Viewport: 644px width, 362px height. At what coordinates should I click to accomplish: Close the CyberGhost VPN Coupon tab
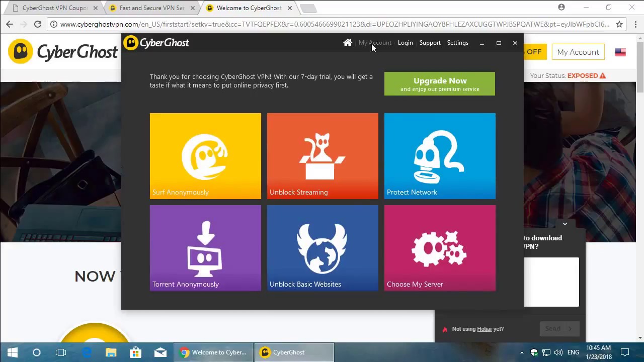point(96,8)
